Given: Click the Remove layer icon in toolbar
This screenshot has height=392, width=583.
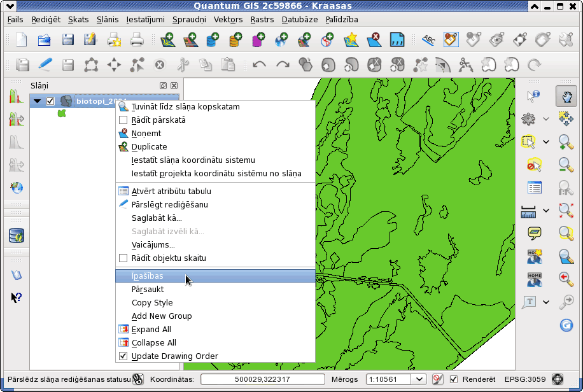Looking at the screenshot, I should coord(374,39).
